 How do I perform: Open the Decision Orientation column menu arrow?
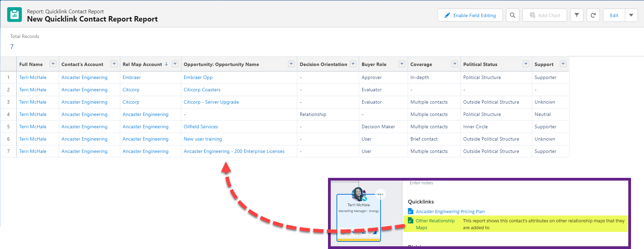coord(353,64)
